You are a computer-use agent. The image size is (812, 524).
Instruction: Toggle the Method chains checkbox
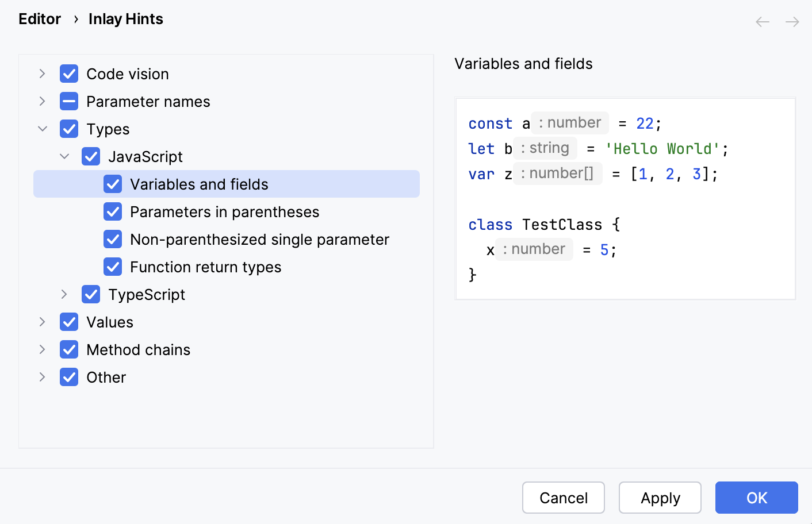point(68,349)
